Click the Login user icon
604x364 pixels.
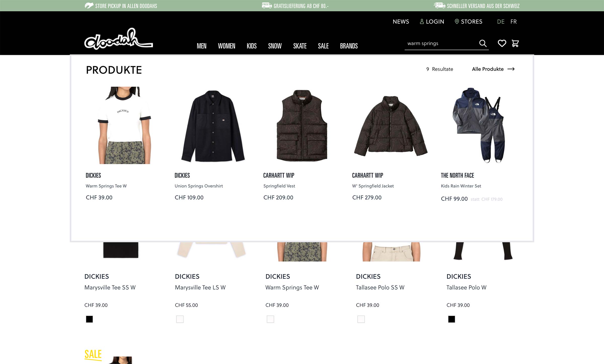(422, 21)
